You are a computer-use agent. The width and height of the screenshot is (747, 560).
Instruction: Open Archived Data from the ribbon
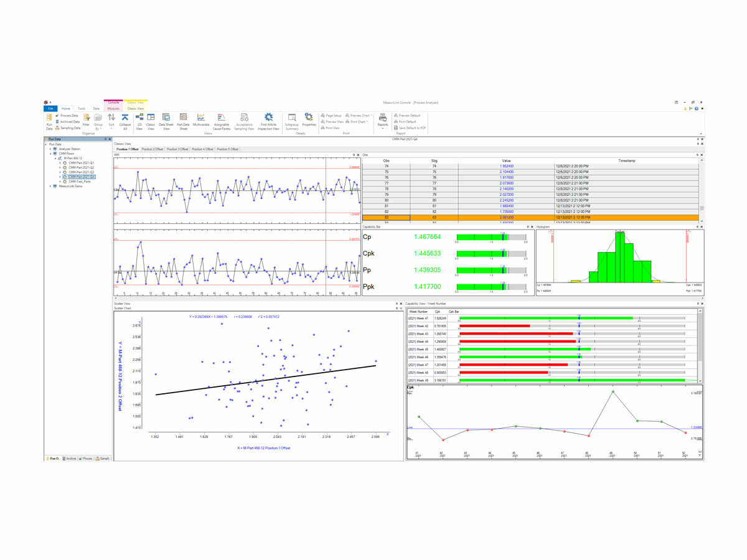[x=68, y=122]
